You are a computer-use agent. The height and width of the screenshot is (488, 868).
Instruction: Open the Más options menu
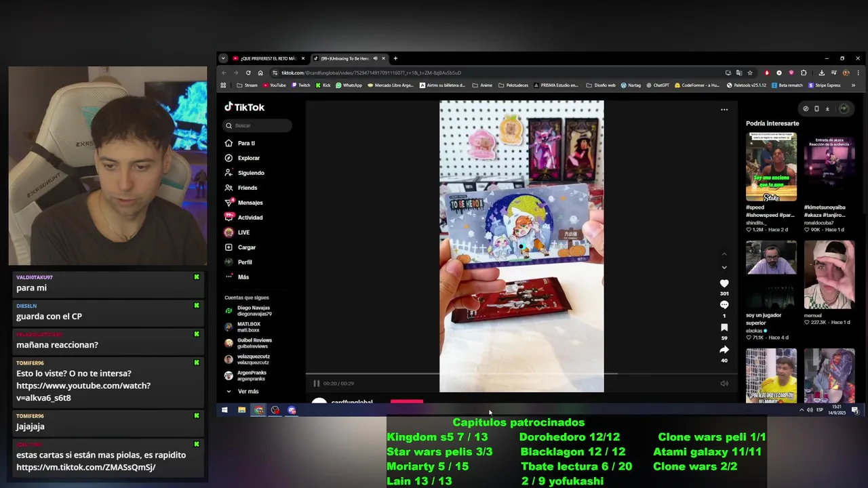[x=237, y=277]
